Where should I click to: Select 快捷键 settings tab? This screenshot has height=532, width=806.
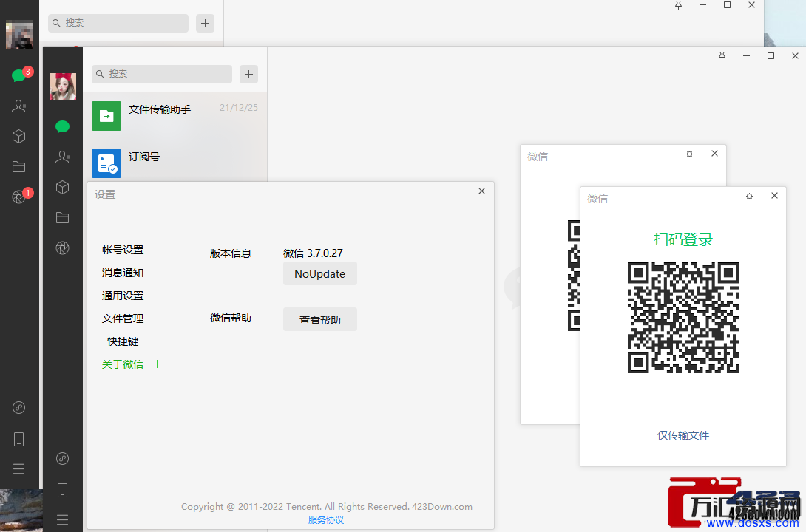(123, 341)
